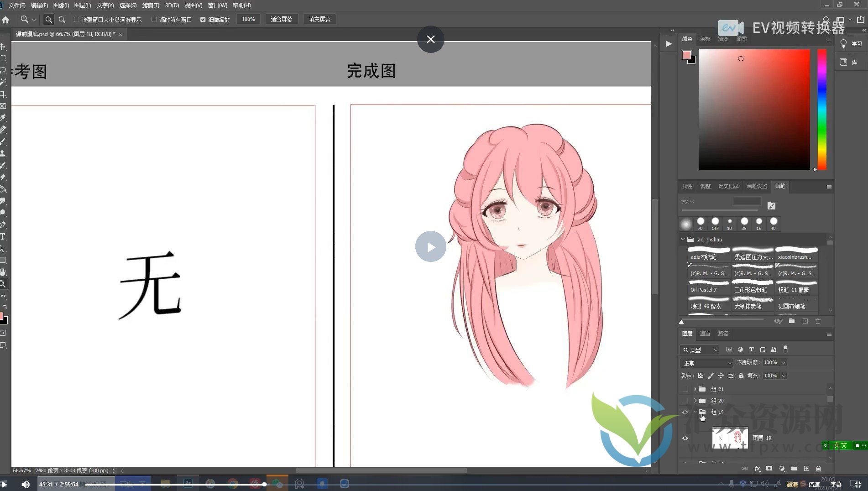868x491 pixels.
Task: Select the Type tool in the toolbar
Action: 3,236
